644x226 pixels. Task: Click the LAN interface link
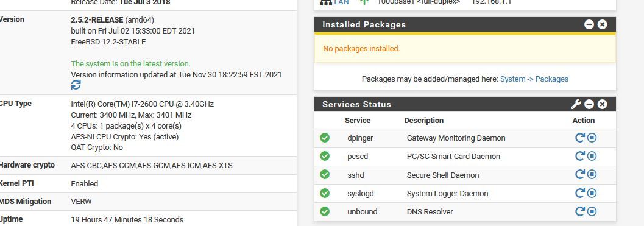click(x=341, y=2)
